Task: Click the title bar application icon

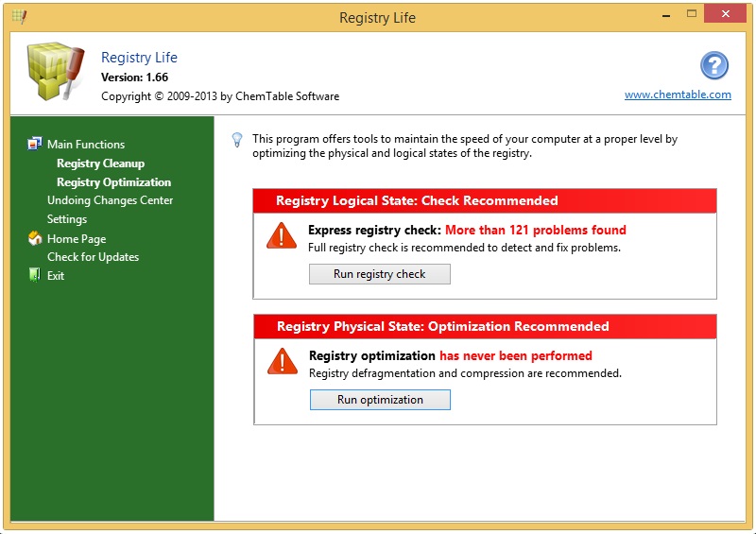Action: (18, 17)
